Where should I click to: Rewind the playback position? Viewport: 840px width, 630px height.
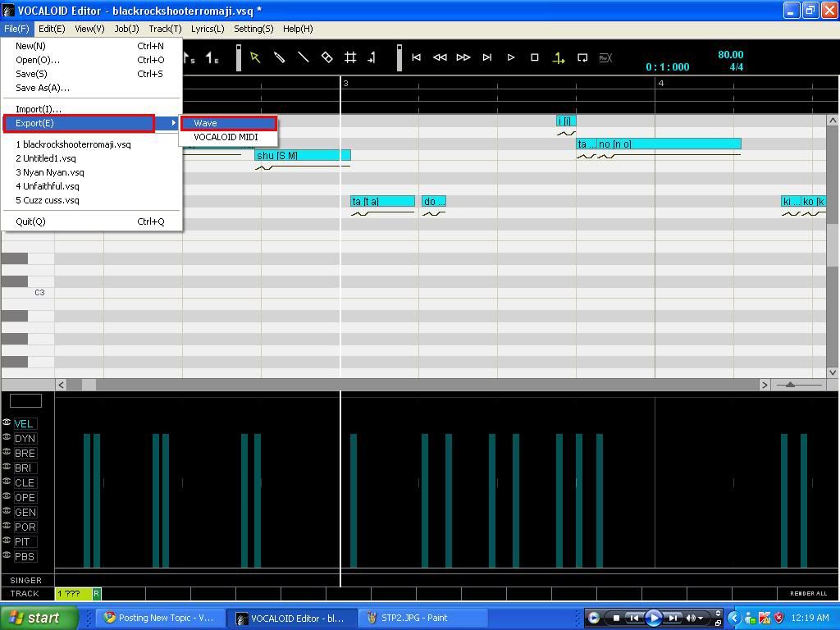[440, 57]
